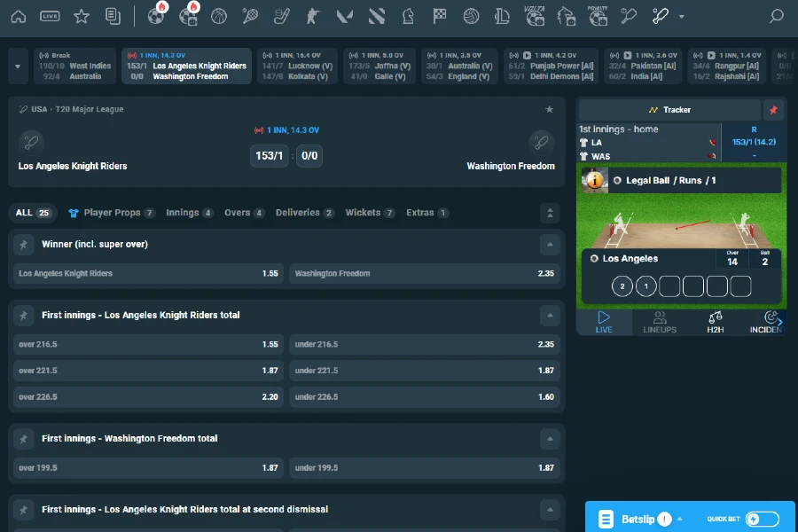Select the LIVE icon in the top bar
This screenshot has width=798, height=532.
point(51,16)
